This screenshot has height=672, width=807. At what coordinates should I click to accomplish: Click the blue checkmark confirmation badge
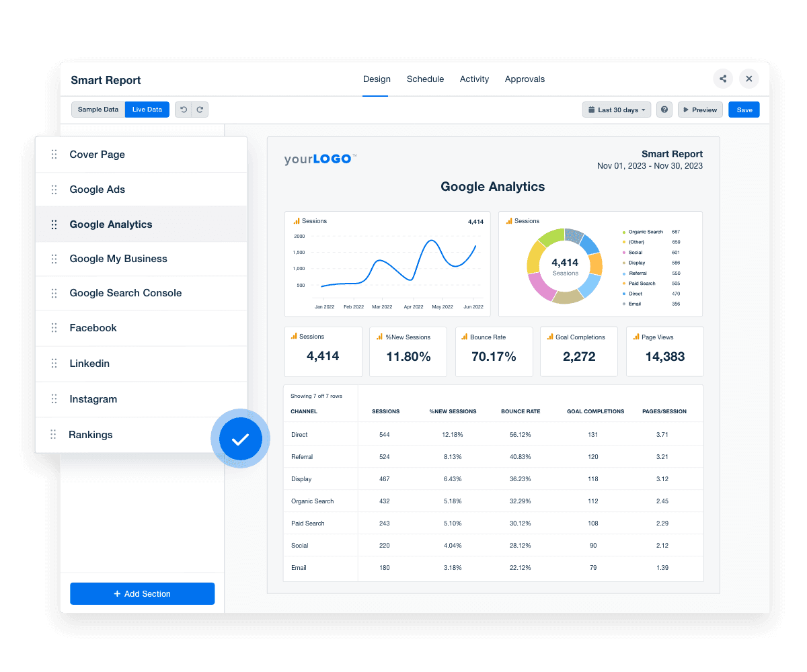point(240,439)
